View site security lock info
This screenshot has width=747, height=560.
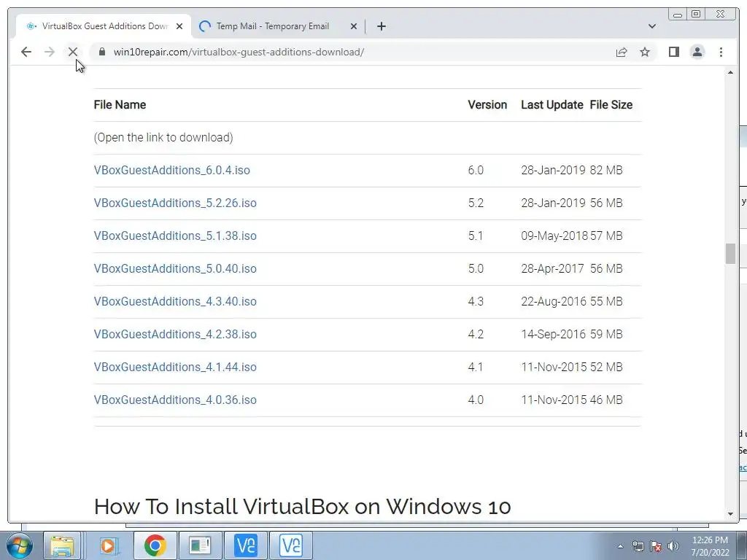(x=102, y=52)
